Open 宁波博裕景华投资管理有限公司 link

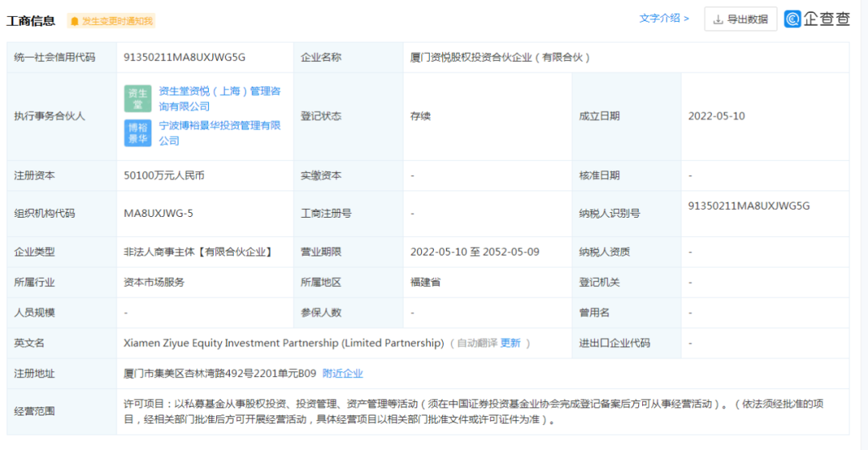coord(219,133)
